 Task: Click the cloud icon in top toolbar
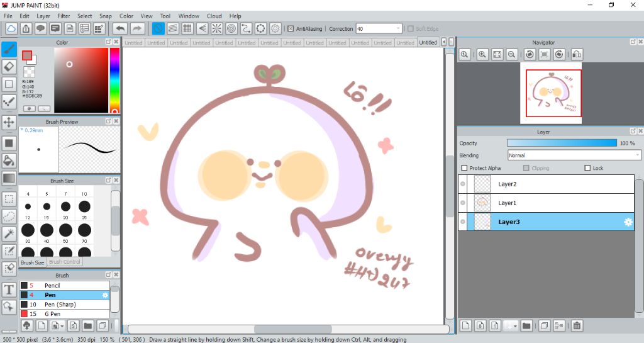[11, 29]
